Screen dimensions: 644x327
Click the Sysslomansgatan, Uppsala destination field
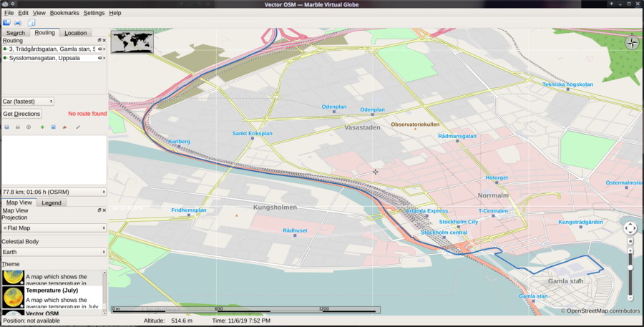click(x=52, y=58)
